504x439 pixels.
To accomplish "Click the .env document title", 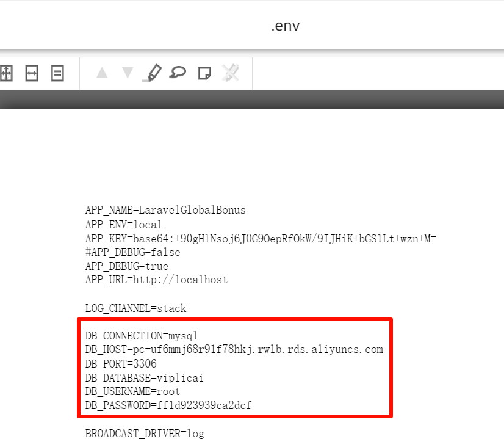I will [x=285, y=26].
